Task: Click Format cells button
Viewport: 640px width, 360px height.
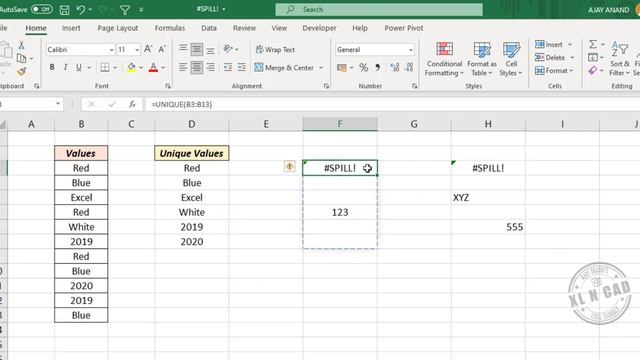Action: pyautogui.click(x=554, y=71)
